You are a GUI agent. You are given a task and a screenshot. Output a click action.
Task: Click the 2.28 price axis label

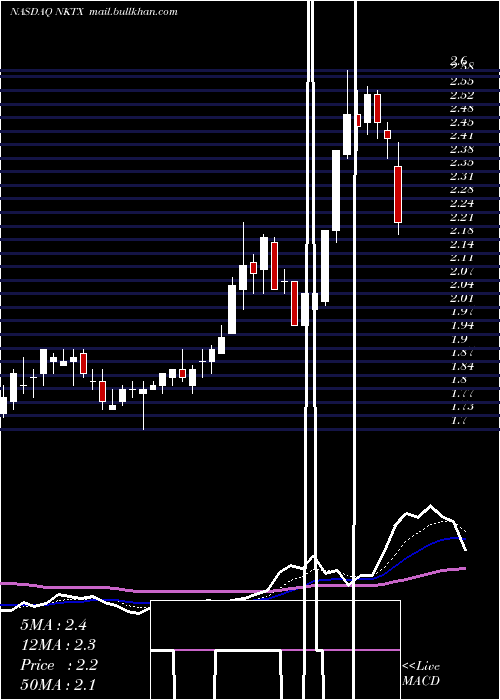click(462, 190)
